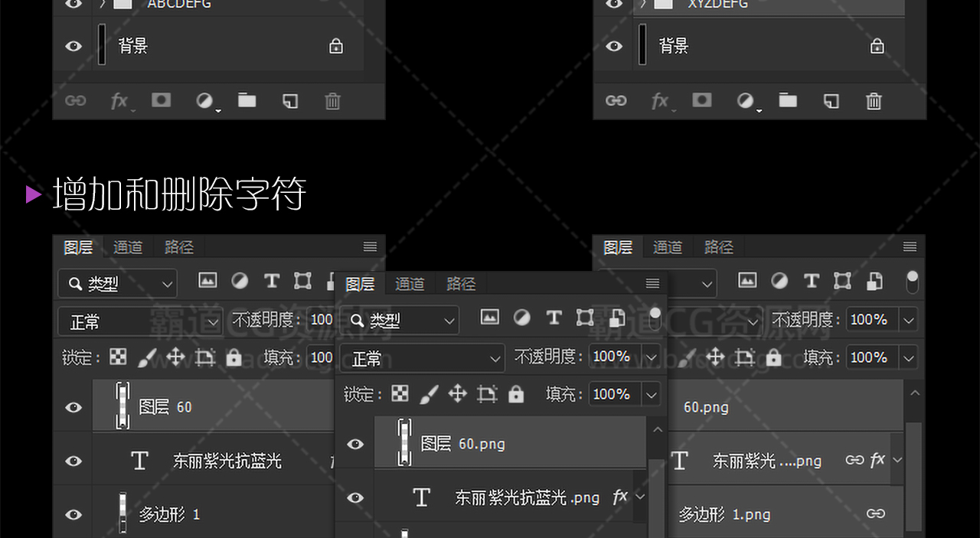Switch to 路径 tab in the 图层 60.png panel
Image resolution: width=980 pixels, height=538 pixels.
tap(461, 284)
